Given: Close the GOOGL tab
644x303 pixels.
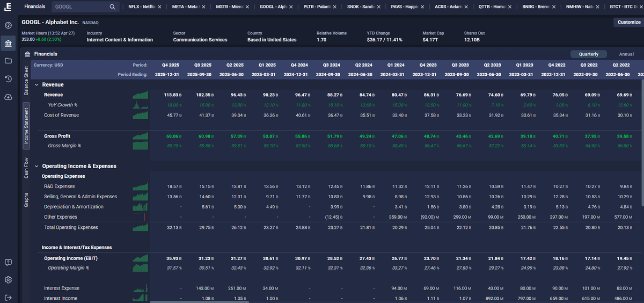Looking at the screenshot, I should point(290,7).
